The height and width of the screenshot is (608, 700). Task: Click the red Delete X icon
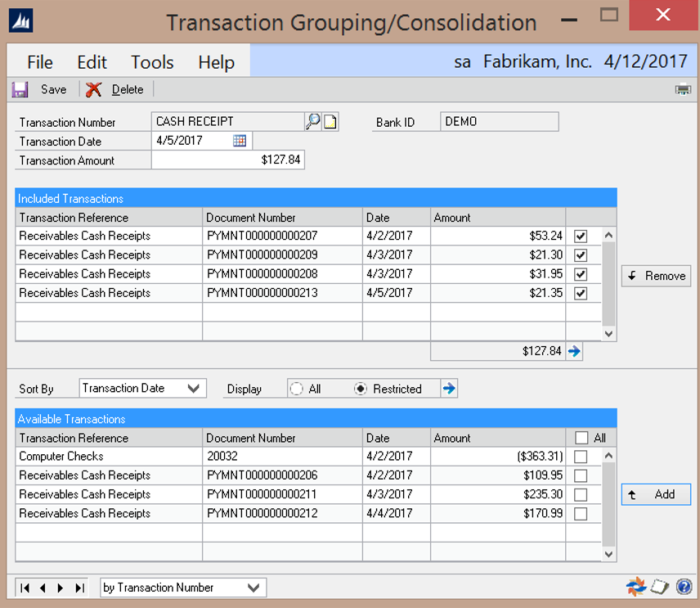pyautogui.click(x=94, y=89)
